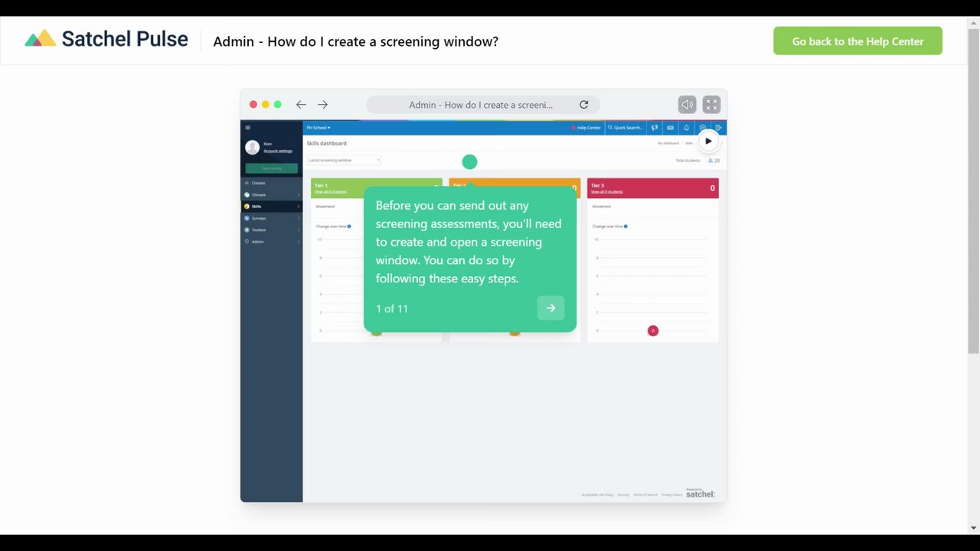Image resolution: width=980 pixels, height=551 pixels.
Task: Expand the Climate chevron arrow
Action: [299, 194]
